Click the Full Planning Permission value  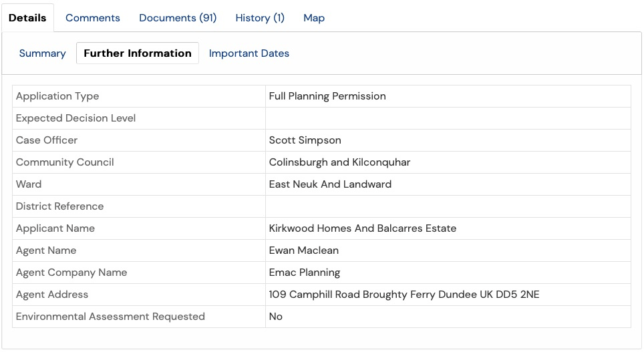[327, 96]
